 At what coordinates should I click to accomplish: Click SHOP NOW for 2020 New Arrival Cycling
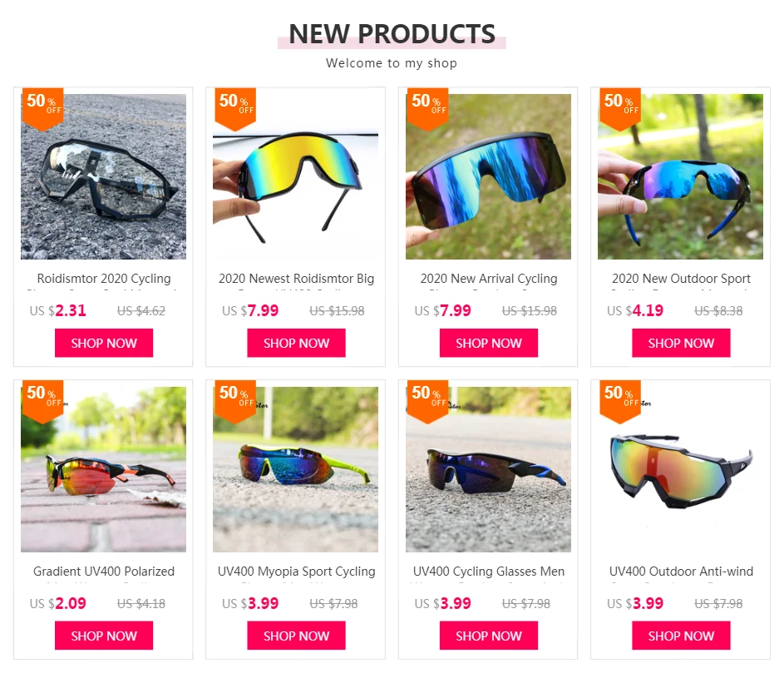click(489, 344)
